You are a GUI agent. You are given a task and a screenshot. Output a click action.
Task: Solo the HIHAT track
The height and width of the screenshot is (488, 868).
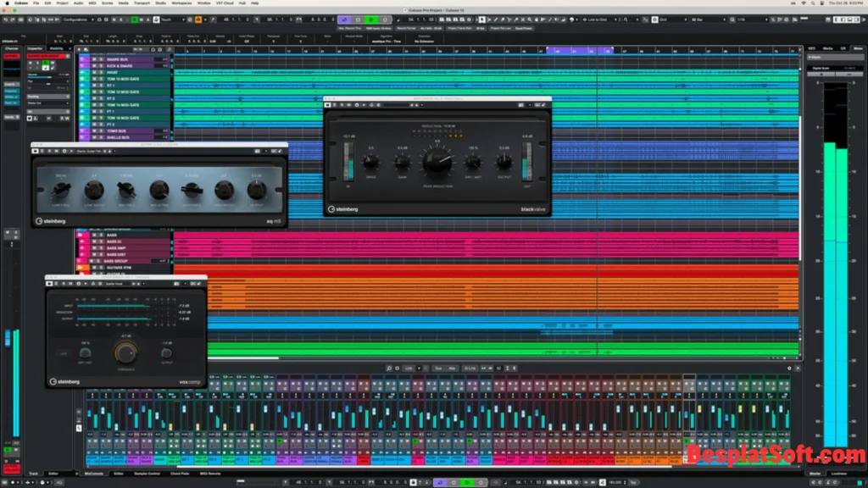tap(101, 74)
